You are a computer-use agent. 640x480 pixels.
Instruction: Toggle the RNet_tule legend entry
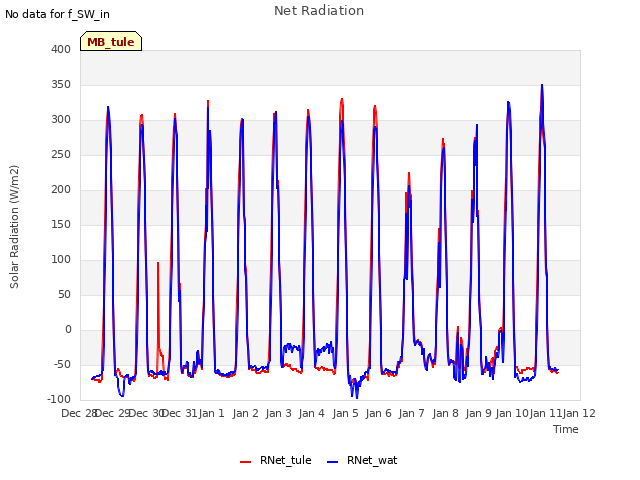click(x=276, y=460)
